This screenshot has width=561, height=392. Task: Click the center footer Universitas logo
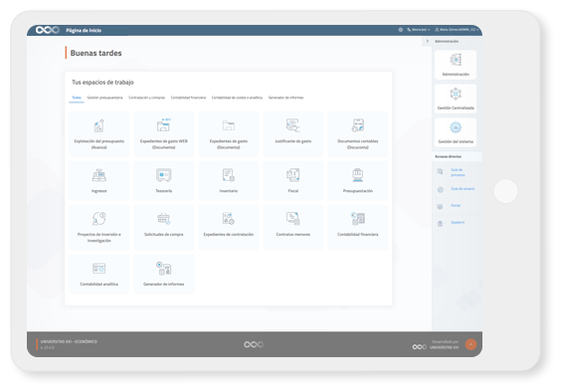click(254, 344)
